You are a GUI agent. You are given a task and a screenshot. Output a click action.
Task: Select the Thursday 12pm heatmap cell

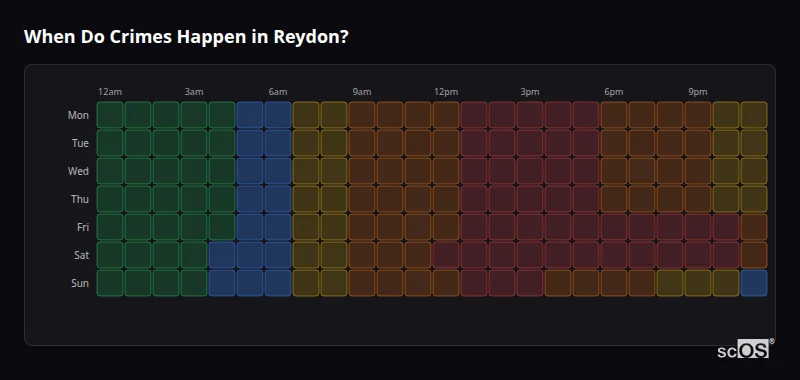pos(446,199)
